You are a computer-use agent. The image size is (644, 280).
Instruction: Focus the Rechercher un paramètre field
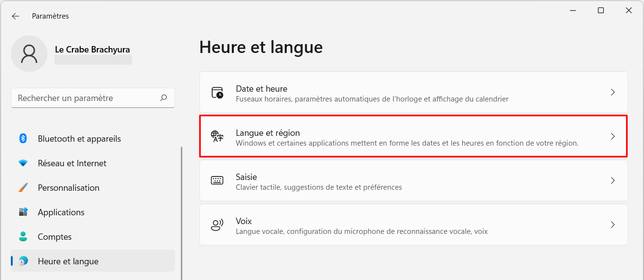pyautogui.click(x=93, y=98)
